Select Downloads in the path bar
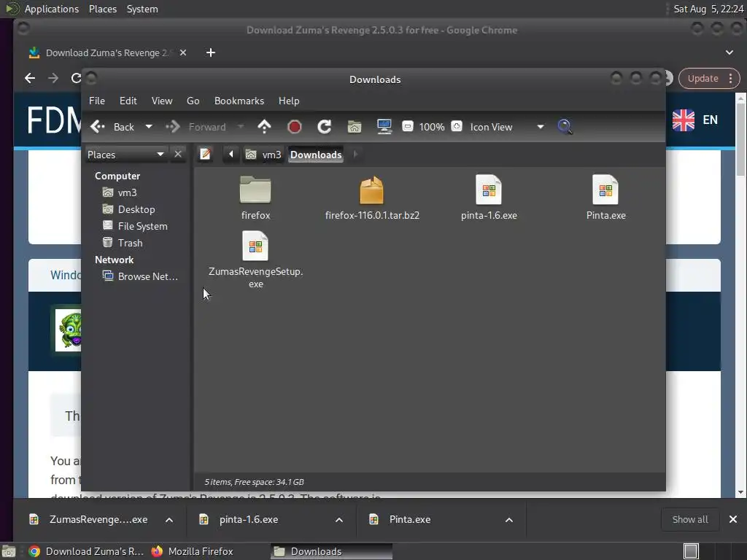Screen dimensions: 747x560 [316, 155]
